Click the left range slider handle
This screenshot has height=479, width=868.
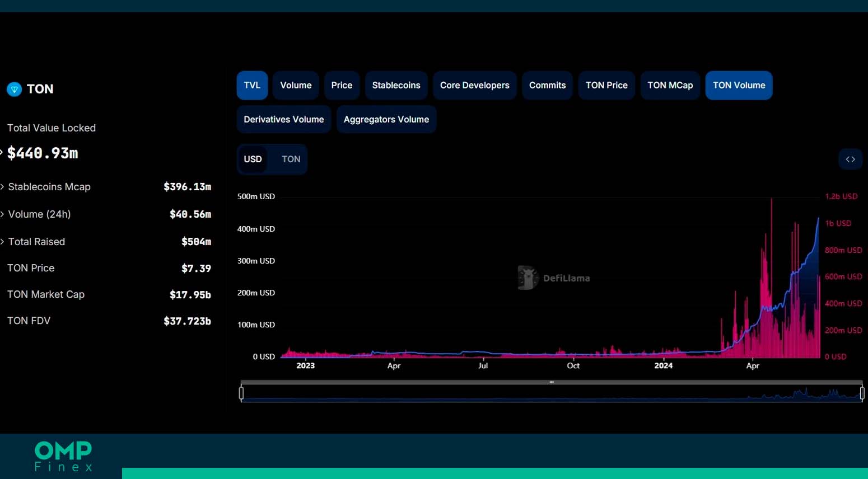pyautogui.click(x=241, y=393)
